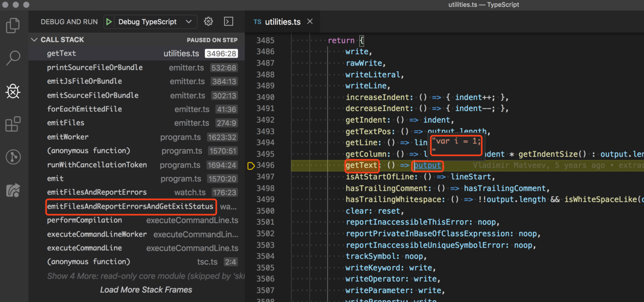Select the anonymous function frame at program.ts 1570:51

point(137,150)
